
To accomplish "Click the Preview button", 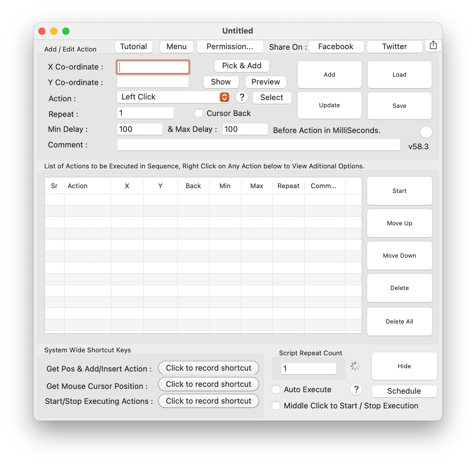I will (x=266, y=82).
